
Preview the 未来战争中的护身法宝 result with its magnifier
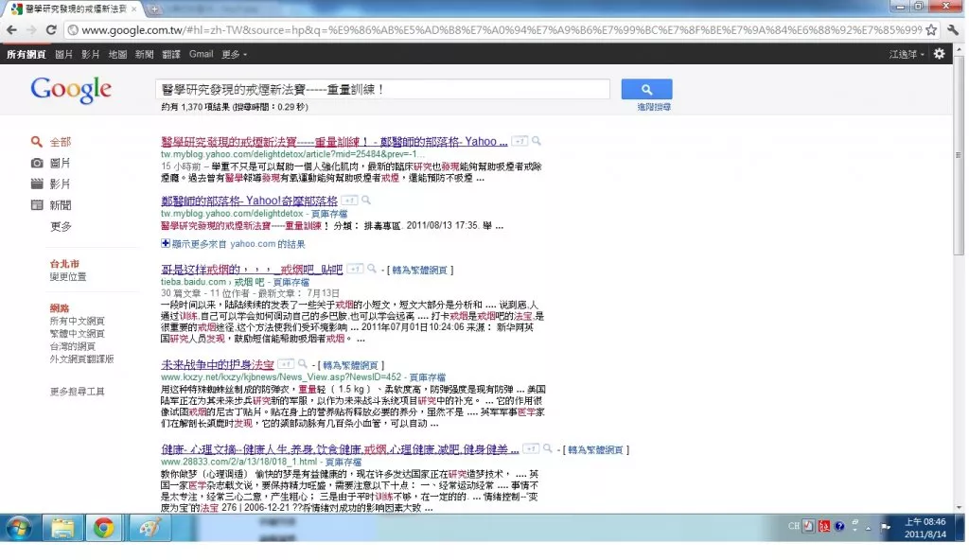[302, 364]
